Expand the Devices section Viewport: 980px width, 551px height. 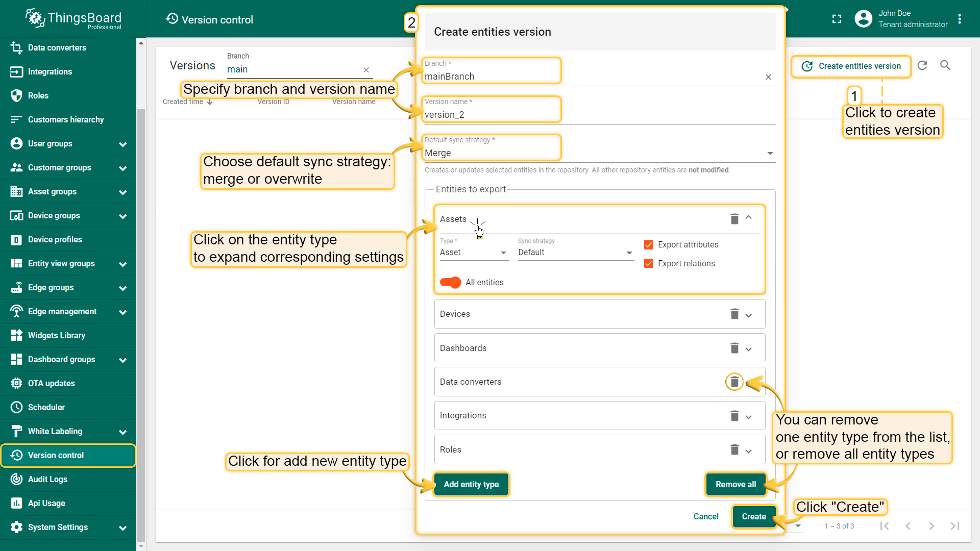749,315
